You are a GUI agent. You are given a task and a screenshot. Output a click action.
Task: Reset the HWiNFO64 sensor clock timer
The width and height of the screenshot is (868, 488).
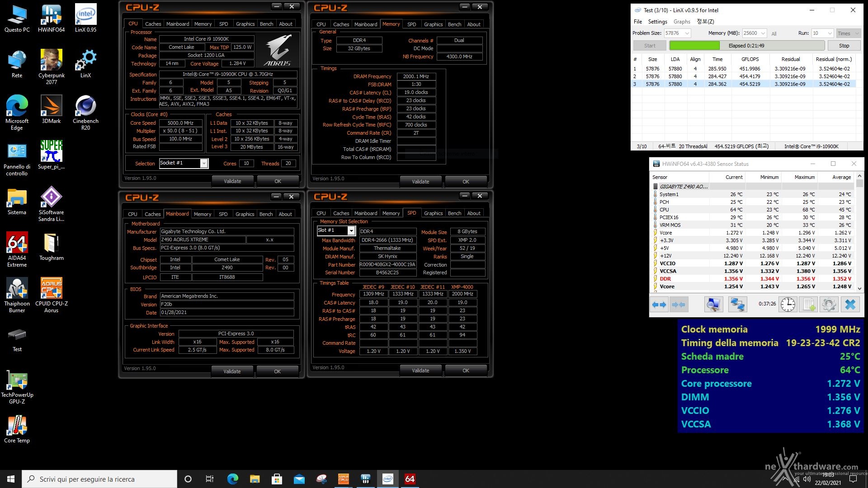point(788,305)
